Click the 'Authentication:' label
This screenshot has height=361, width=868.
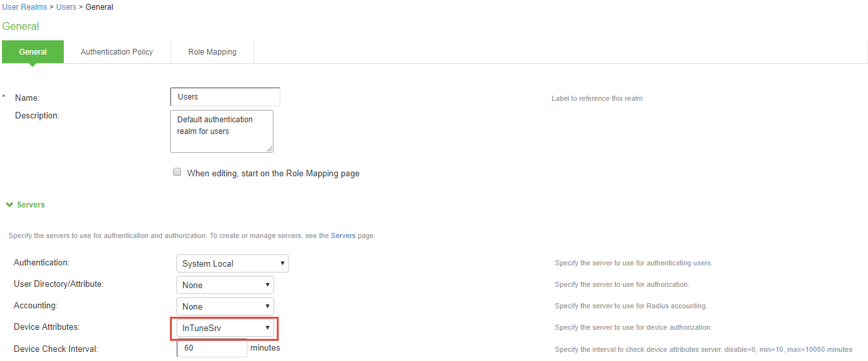[x=42, y=263]
